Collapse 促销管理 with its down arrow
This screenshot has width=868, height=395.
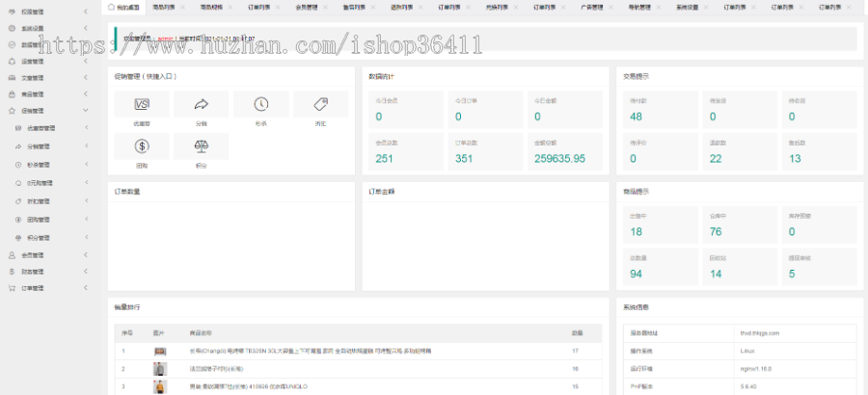[x=85, y=111]
